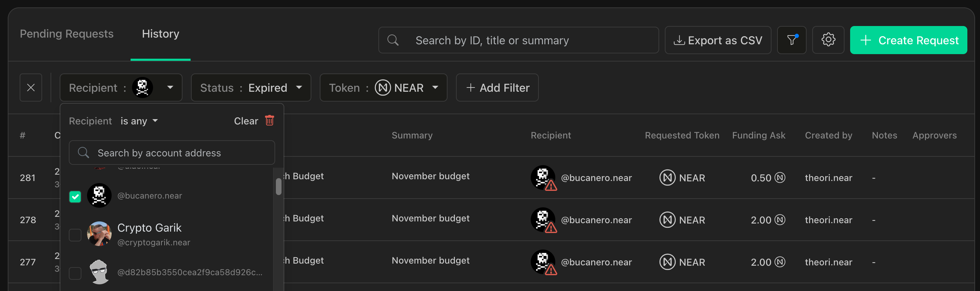Open the History tab
Image resolution: width=980 pixels, height=291 pixels.
click(x=160, y=34)
